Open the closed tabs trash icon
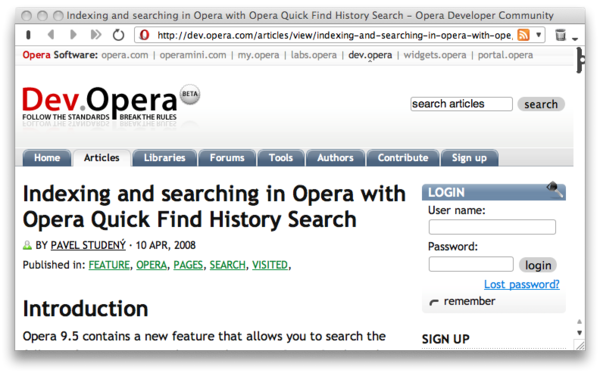The image size is (600, 373). (x=560, y=35)
